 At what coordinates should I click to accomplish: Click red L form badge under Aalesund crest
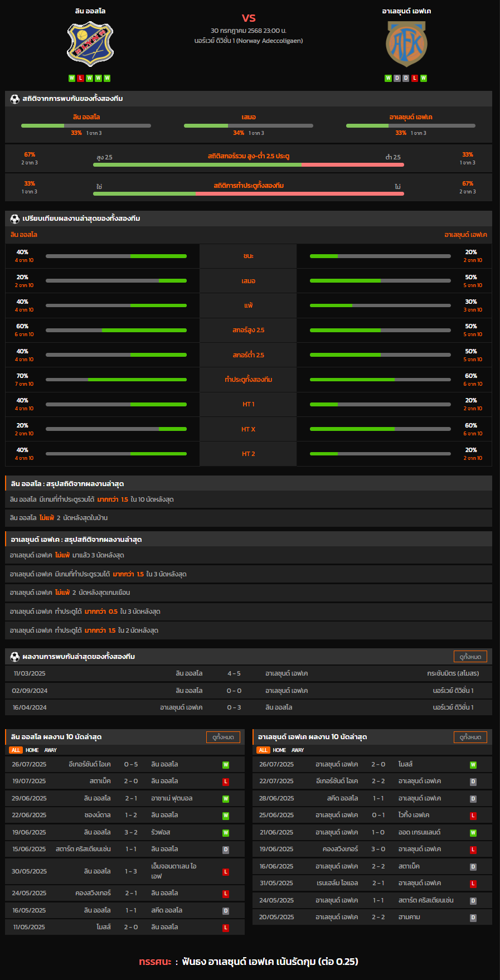pos(415,78)
